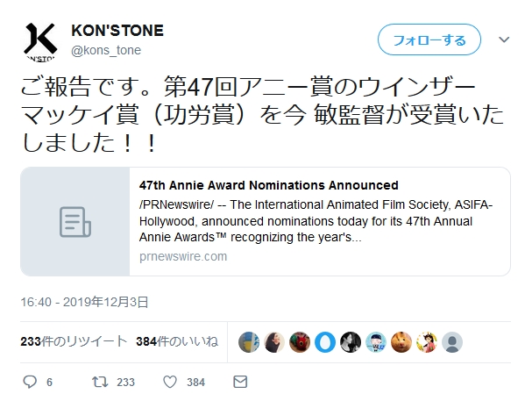View the 233件のリツイート list
Viewport: 532px width, 401px height.
click(x=74, y=341)
